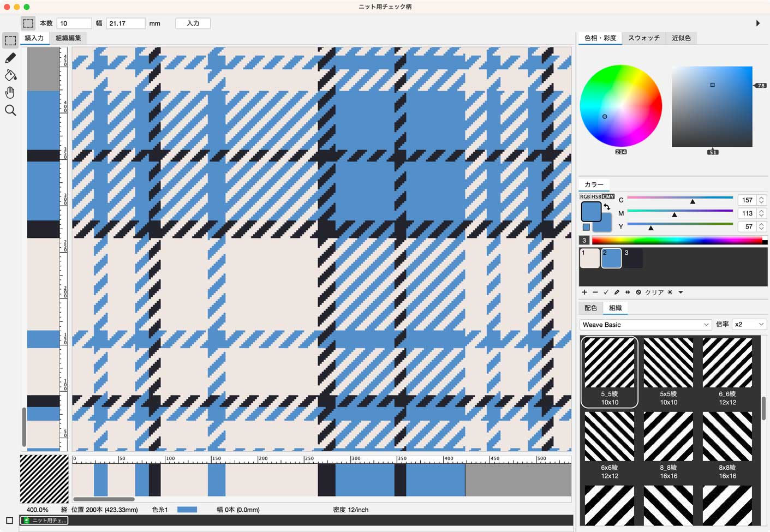Toggle the checkbox at bottom-left corner
Viewport: 770px width, 532px height.
[9, 521]
